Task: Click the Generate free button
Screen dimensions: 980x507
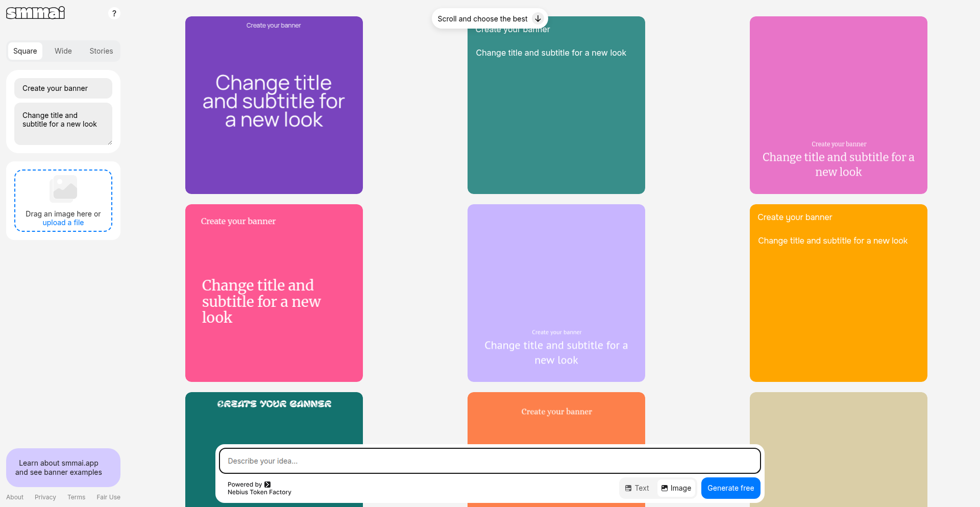Action: pyautogui.click(x=731, y=488)
